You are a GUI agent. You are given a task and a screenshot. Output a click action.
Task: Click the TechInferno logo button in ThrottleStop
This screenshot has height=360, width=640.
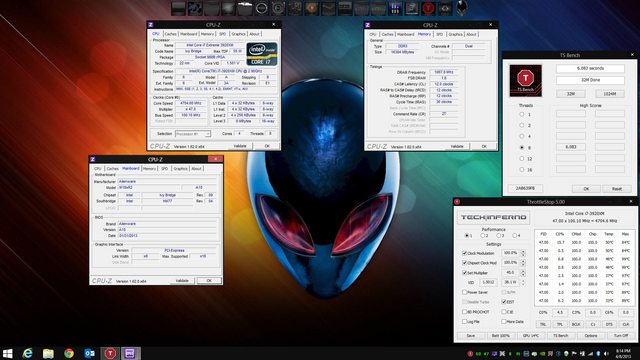coord(493,217)
